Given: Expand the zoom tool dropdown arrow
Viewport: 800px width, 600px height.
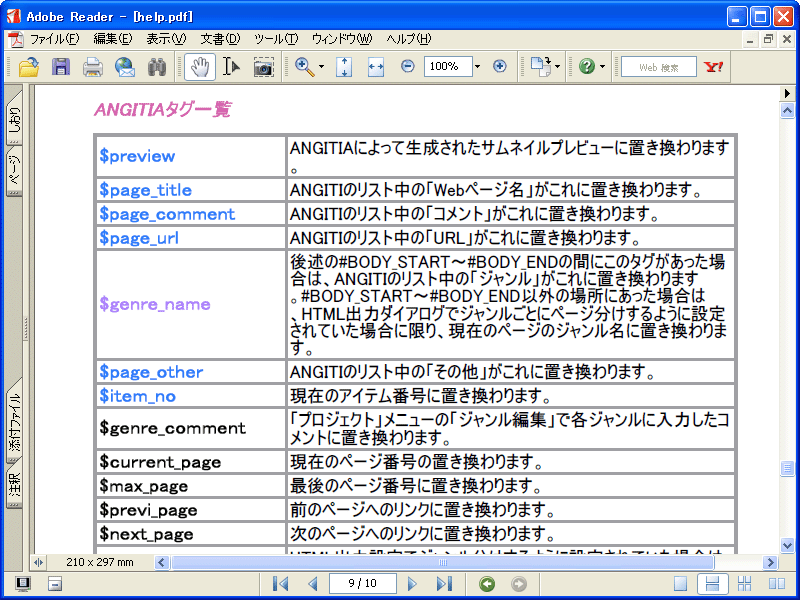Looking at the screenshot, I should [321, 67].
